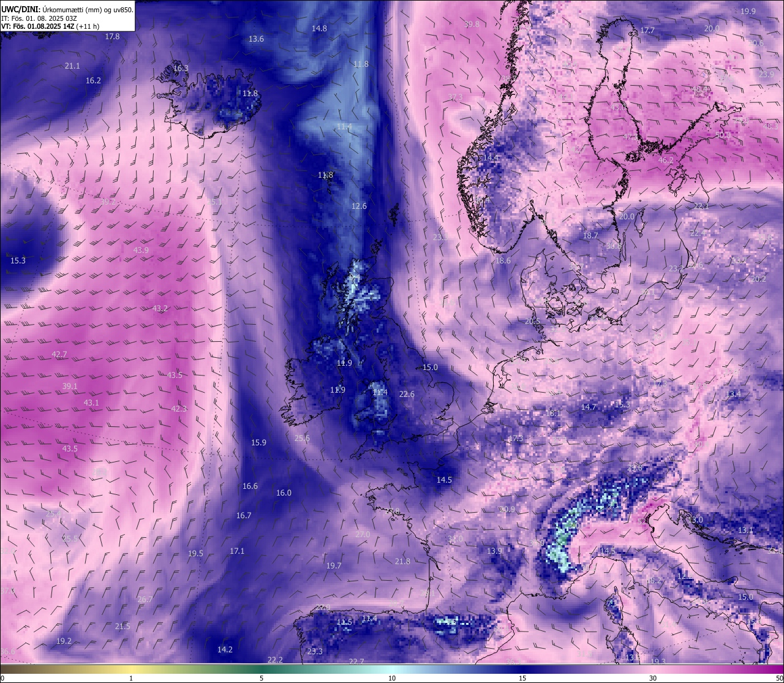Select the value 13.9 over southern France
784x683 pixels.
(494, 551)
